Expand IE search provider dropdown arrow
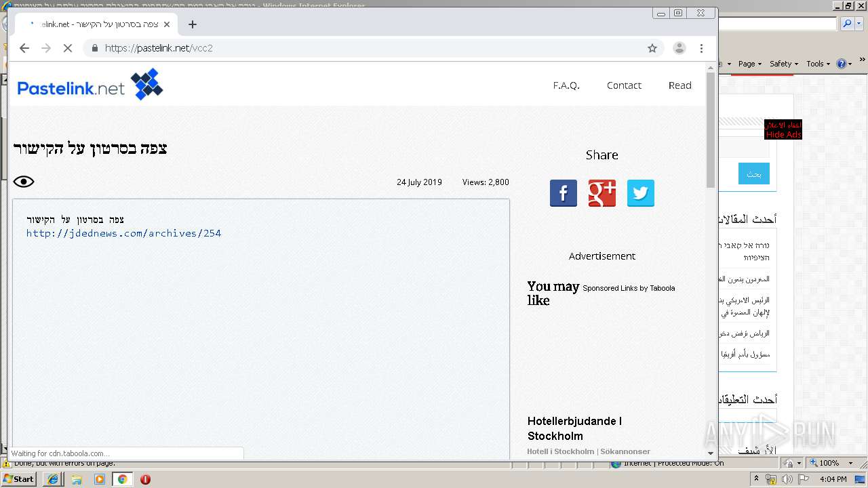The image size is (868, 488). pos(858,24)
